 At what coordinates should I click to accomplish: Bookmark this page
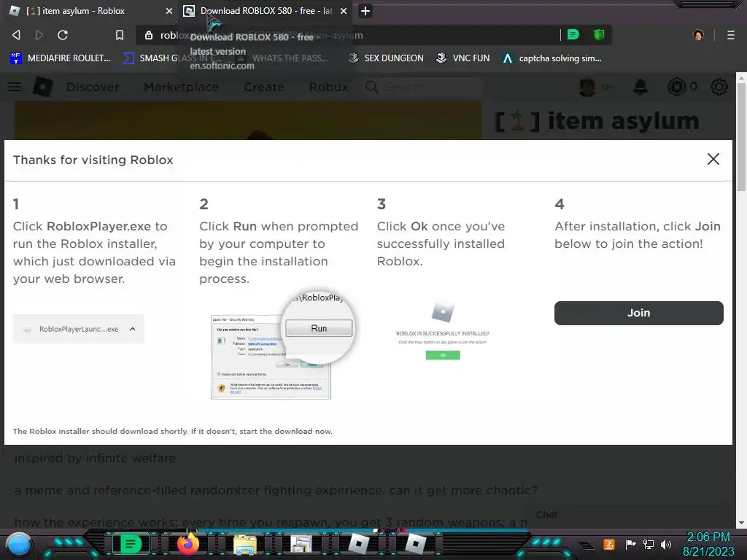pos(120,35)
